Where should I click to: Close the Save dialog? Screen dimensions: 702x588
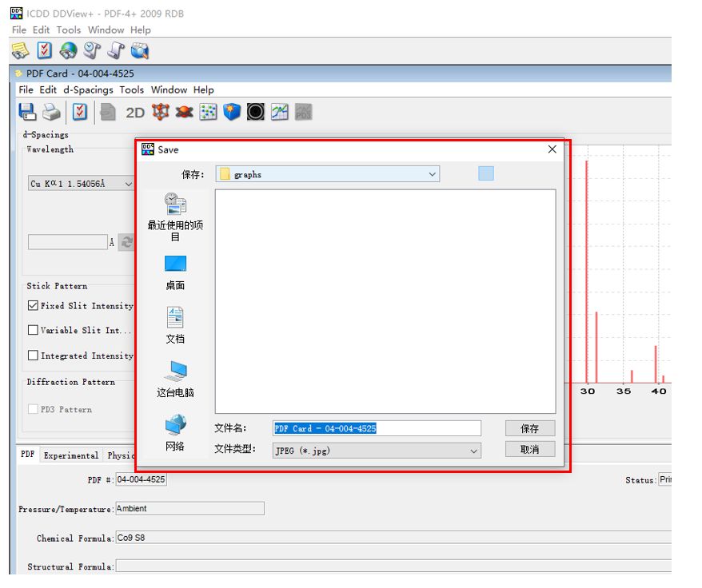point(552,149)
